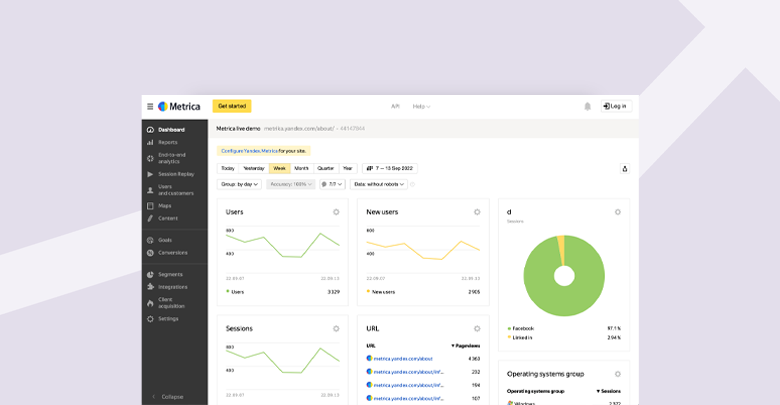Open settings gear of Operating systems group widget
Screen dimensions: 780x405
(618, 374)
